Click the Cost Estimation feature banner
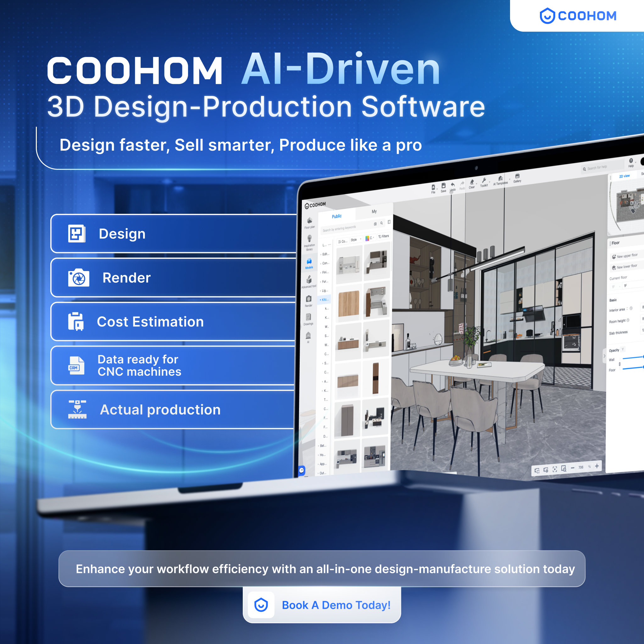This screenshot has height=644, width=644. [x=173, y=322]
